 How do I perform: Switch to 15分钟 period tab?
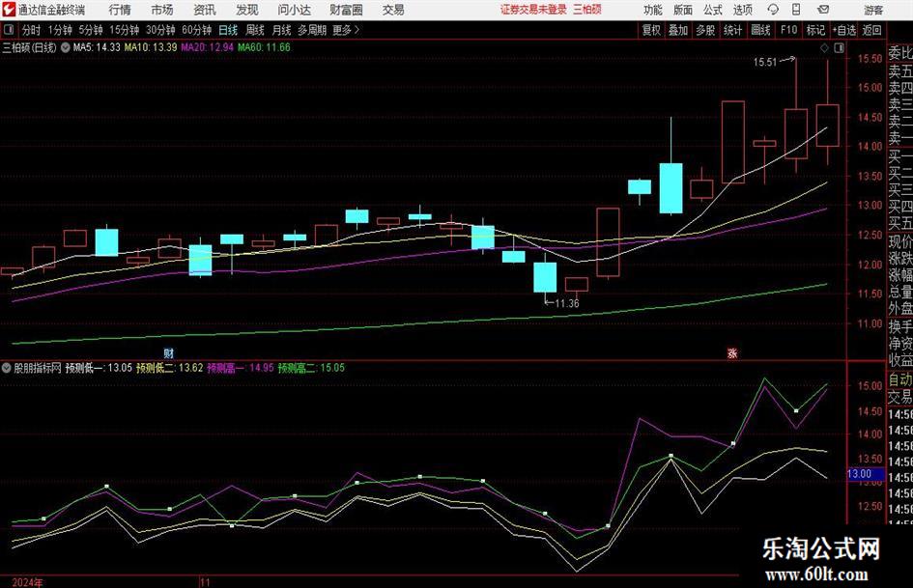[x=125, y=30]
